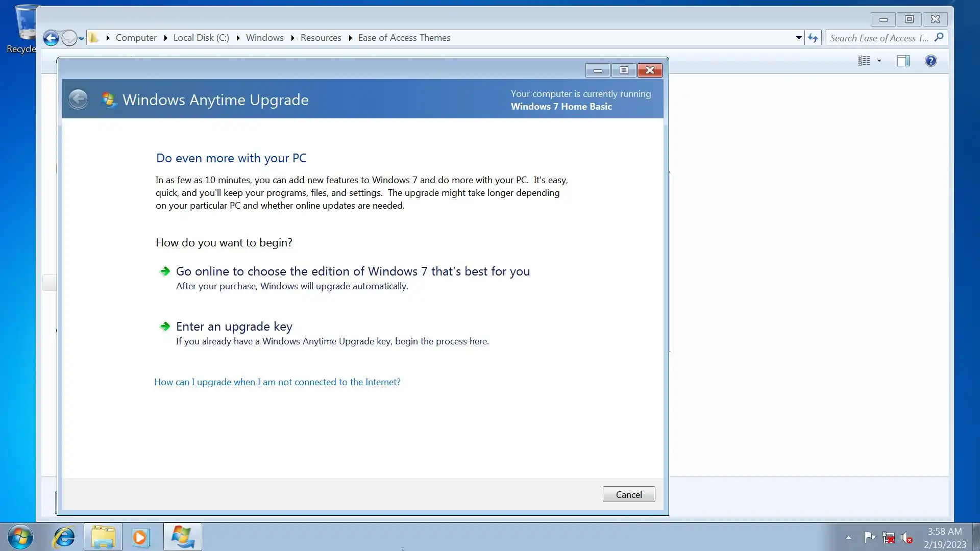Click the back arrow in Anytime Upgrade header
Image resolution: width=980 pixels, height=551 pixels.
pos(78,99)
